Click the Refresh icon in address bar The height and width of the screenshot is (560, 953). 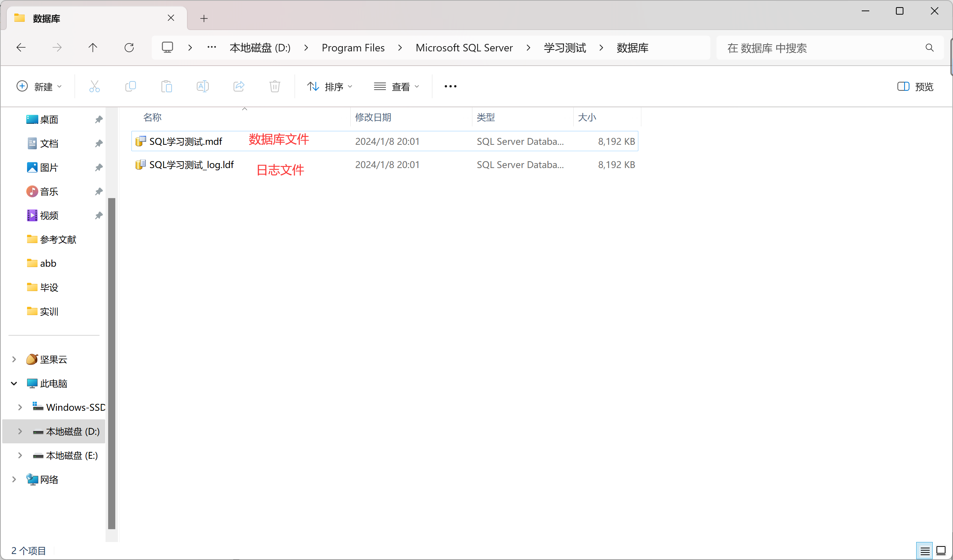(x=129, y=47)
